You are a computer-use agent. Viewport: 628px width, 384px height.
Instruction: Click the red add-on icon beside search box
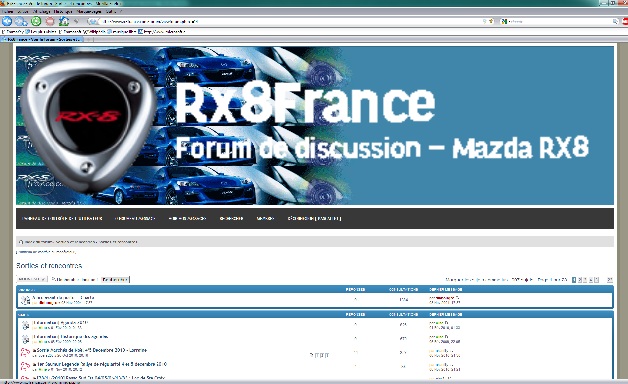coord(624,21)
